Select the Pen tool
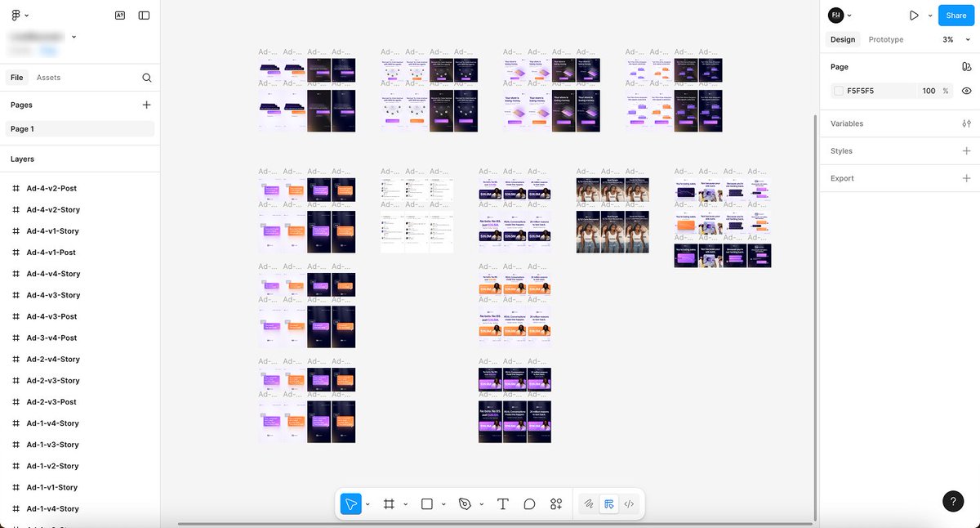Viewport: 980px width, 528px height. (465, 503)
